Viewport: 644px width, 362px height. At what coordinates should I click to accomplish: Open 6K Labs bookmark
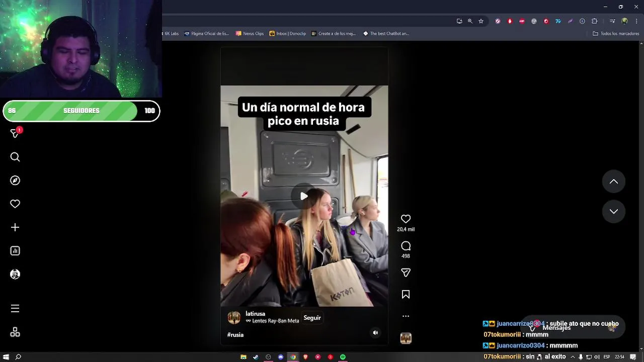[171, 34]
